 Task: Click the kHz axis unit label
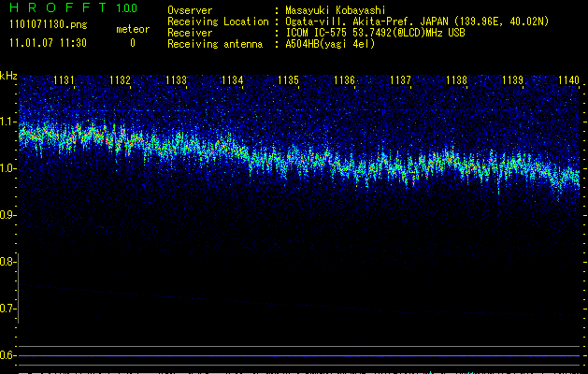pyautogui.click(x=8, y=76)
